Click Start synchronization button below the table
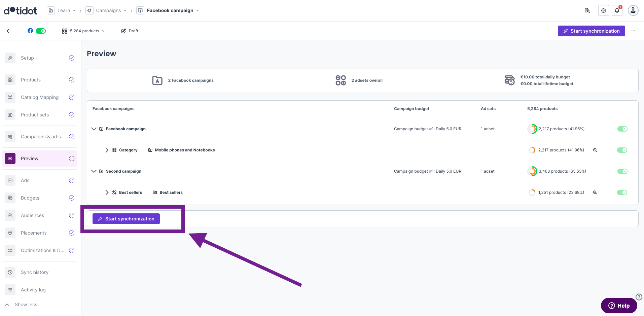 (126, 219)
